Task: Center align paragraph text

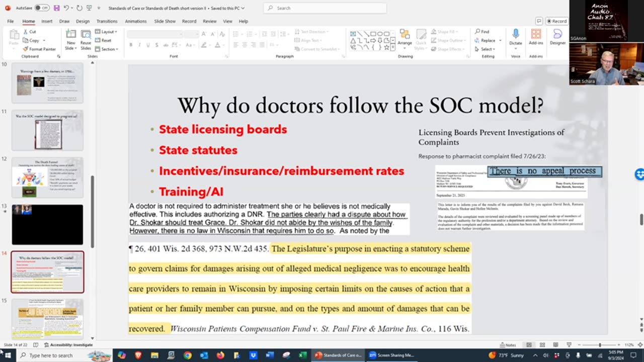Action: click(245, 45)
